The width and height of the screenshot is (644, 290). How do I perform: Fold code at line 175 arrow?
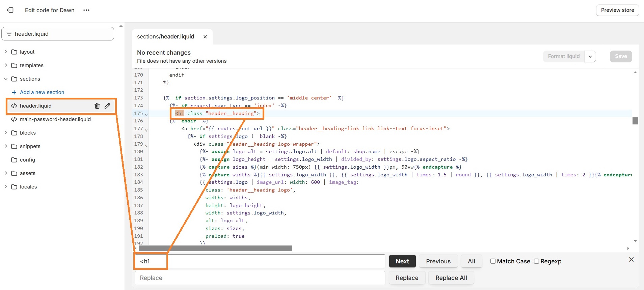click(x=146, y=115)
